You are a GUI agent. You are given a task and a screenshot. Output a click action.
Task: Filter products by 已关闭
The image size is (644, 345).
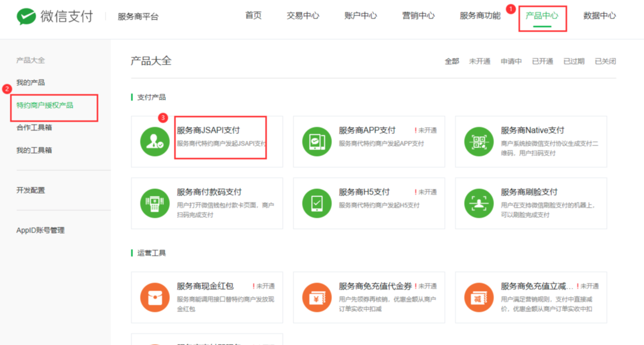point(605,61)
